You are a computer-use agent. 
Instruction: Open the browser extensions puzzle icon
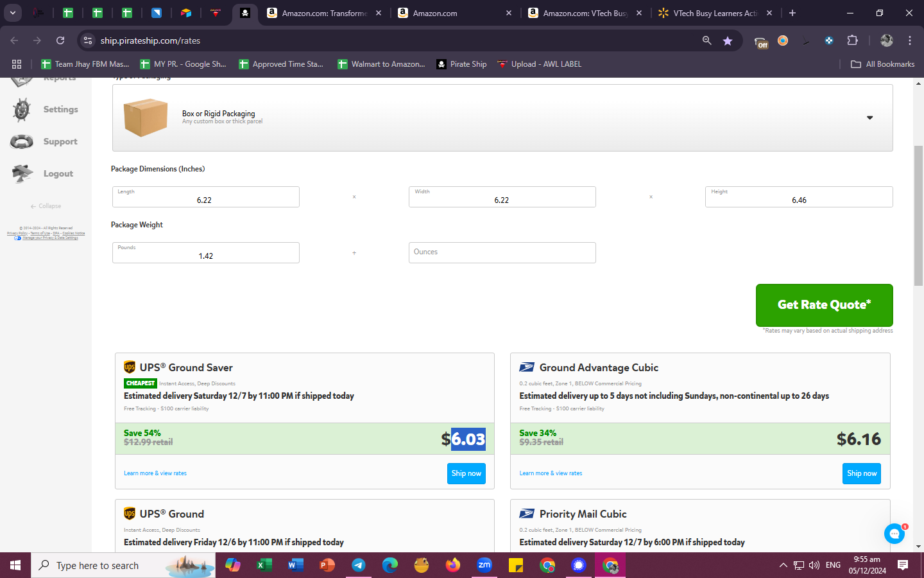[x=852, y=40]
